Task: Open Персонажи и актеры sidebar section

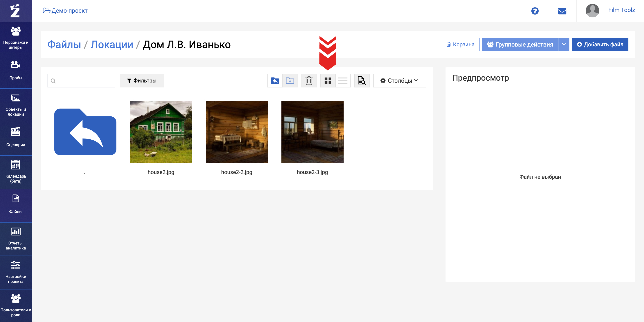Action: (x=16, y=38)
